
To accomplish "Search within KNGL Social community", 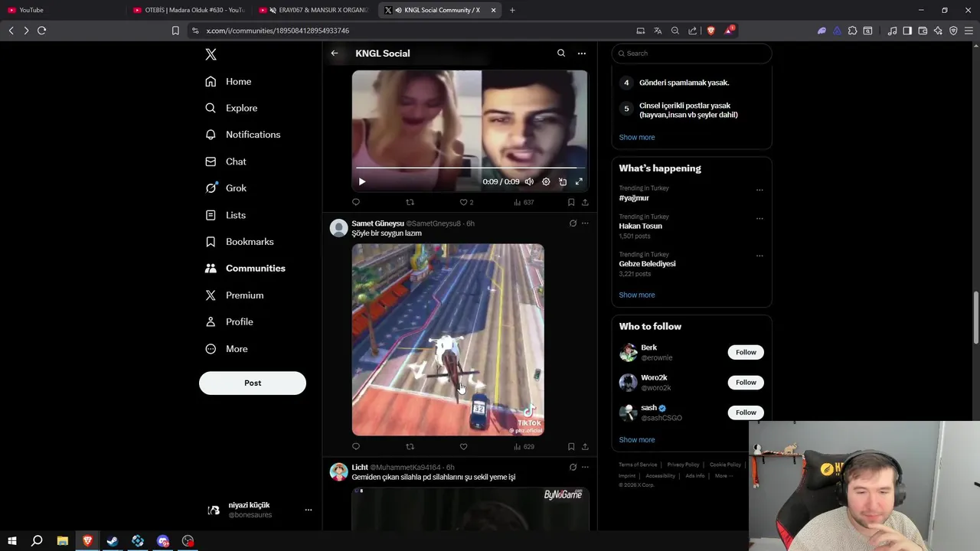I will point(561,54).
